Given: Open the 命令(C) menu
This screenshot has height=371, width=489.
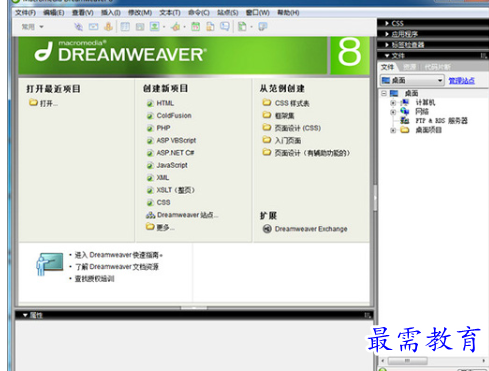Looking at the screenshot, I should click(199, 13).
